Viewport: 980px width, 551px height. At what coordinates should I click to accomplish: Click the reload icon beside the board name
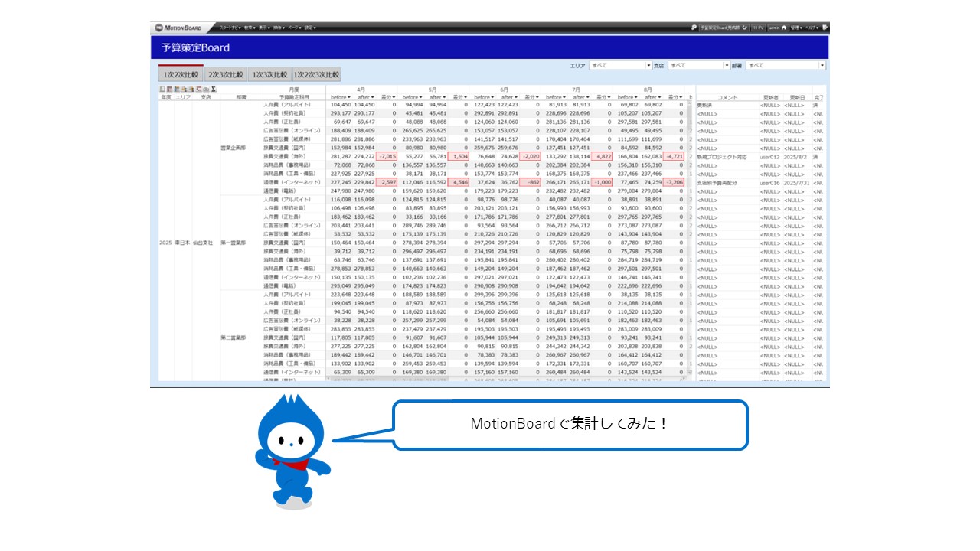pyautogui.click(x=744, y=28)
